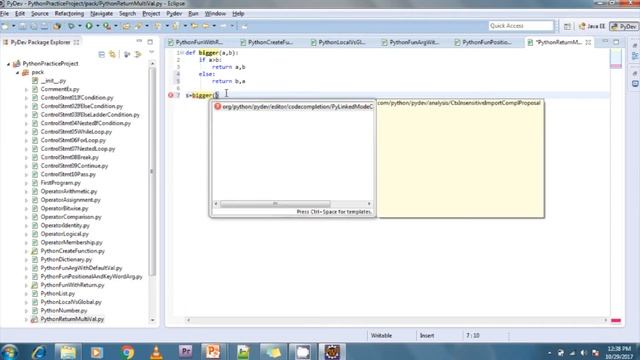Open the Run menu

[193, 13]
